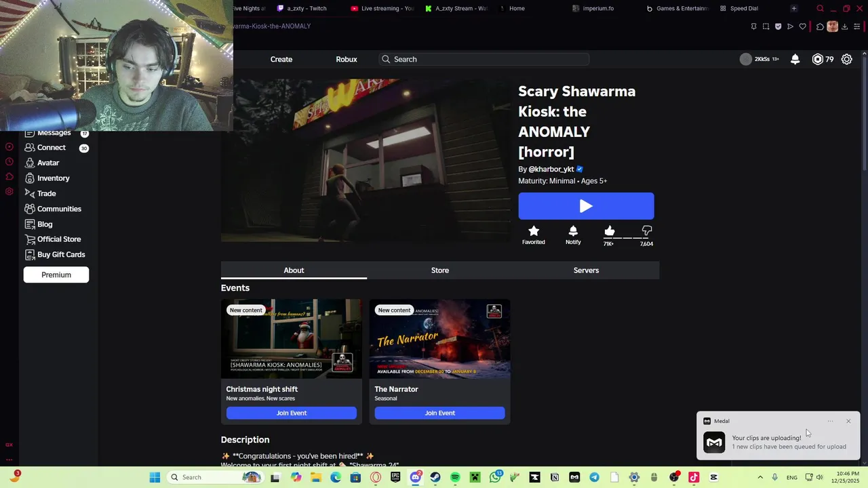Screen dimensions: 868x488
Task: Click the Robux balance icon showing 79
Action: tap(818, 59)
